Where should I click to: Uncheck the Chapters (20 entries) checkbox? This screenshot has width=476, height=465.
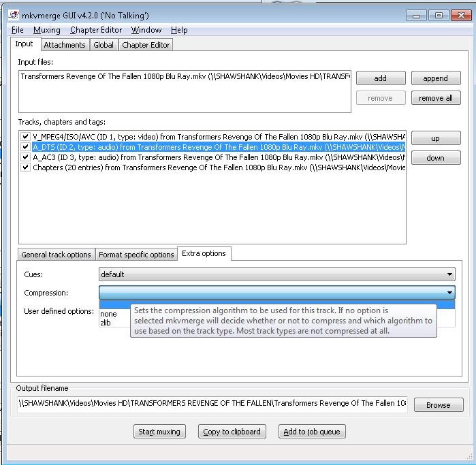(25, 167)
